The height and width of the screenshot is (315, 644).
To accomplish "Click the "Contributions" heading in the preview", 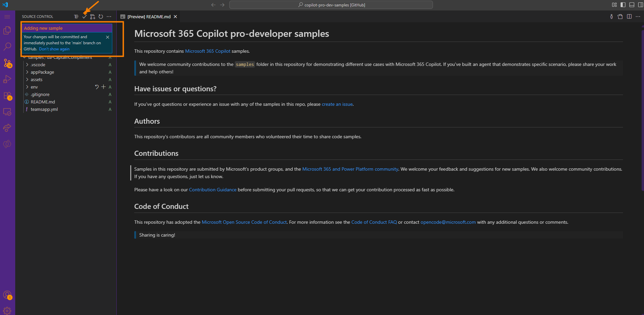I will 156,153.
